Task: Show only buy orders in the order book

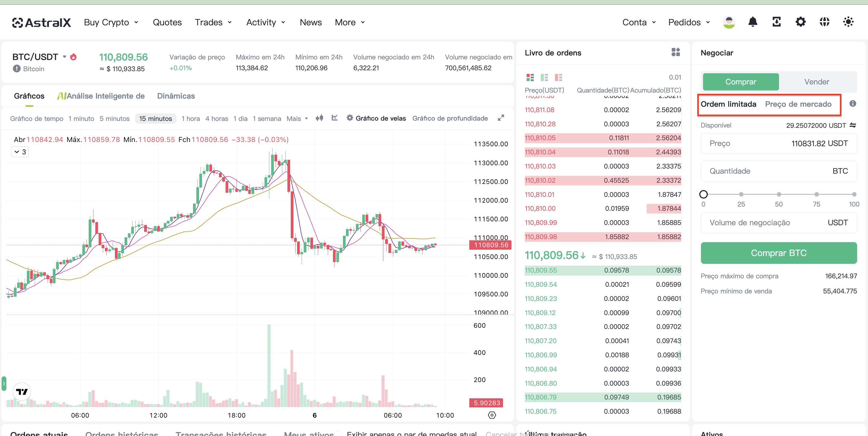Action: (544, 77)
